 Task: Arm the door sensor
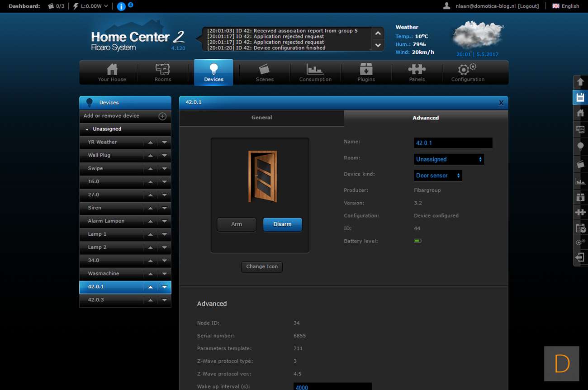(x=237, y=224)
